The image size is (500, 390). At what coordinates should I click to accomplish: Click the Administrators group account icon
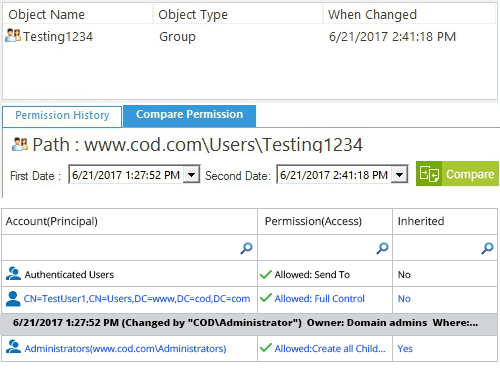tap(13, 347)
